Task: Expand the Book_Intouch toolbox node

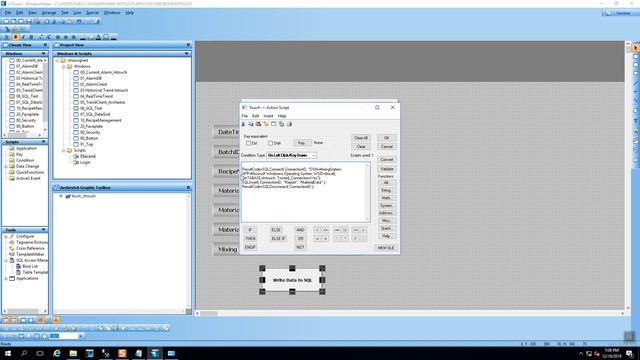Action: pyautogui.click(x=61, y=196)
